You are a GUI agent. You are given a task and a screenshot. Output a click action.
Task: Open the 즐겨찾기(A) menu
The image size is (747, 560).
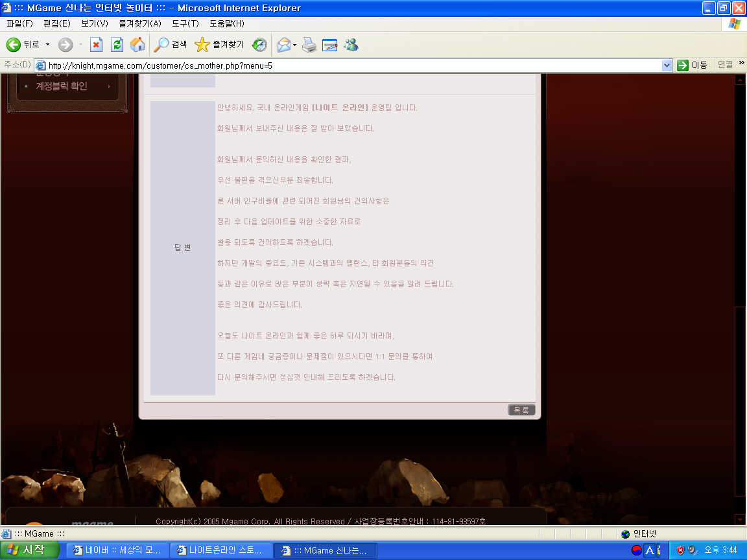140,23
